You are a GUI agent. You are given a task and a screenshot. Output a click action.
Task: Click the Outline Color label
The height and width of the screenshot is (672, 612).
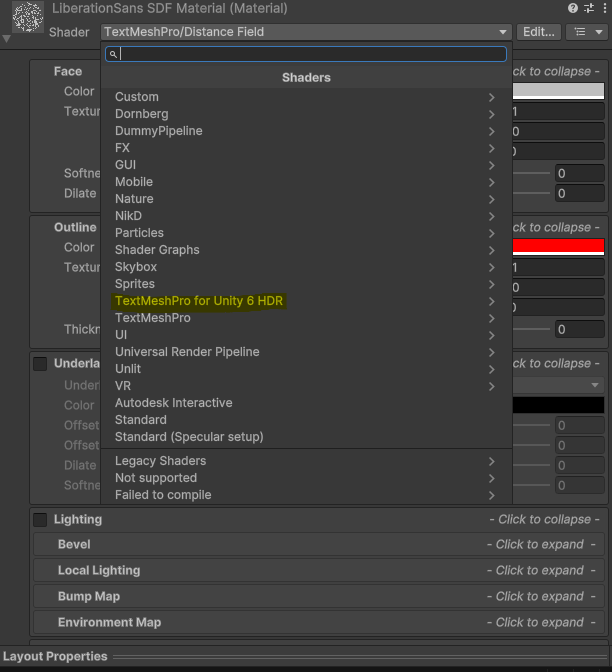79,248
